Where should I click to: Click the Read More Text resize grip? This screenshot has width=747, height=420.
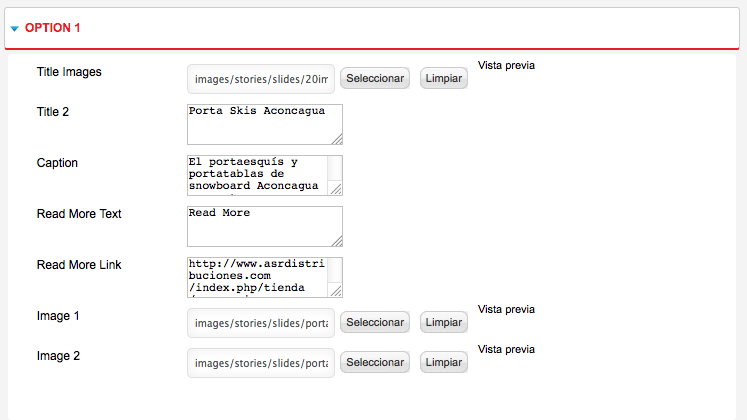[337, 241]
